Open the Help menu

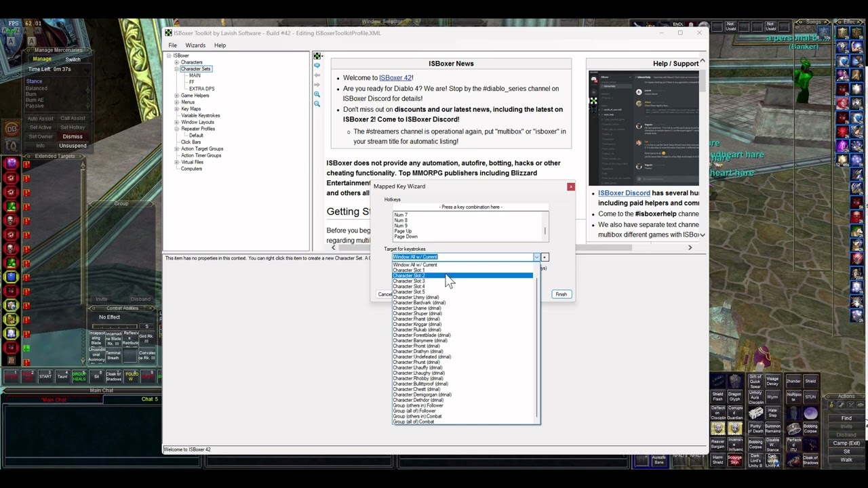point(220,45)
